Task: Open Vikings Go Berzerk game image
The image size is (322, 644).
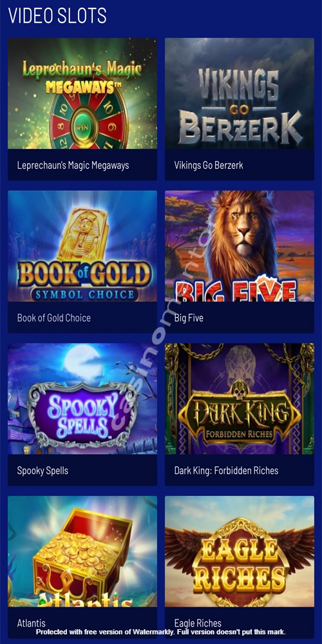Action: pos(240,93)
